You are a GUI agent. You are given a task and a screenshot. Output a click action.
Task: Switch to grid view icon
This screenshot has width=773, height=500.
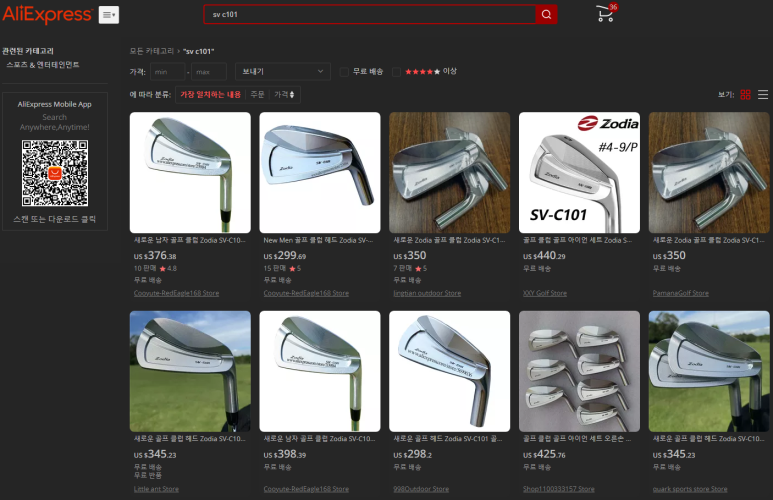coord(745,95)
